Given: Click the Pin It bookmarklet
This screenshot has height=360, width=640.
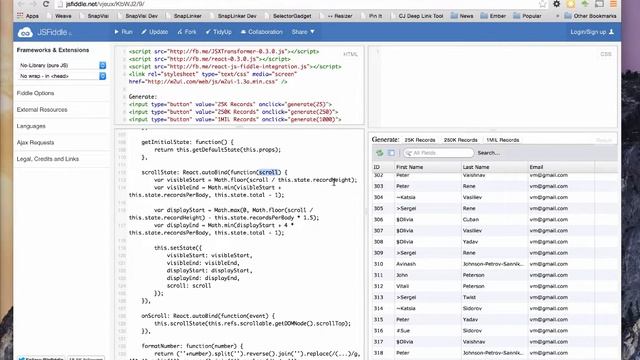Looking at the screenshot, I should pos(372,16).
